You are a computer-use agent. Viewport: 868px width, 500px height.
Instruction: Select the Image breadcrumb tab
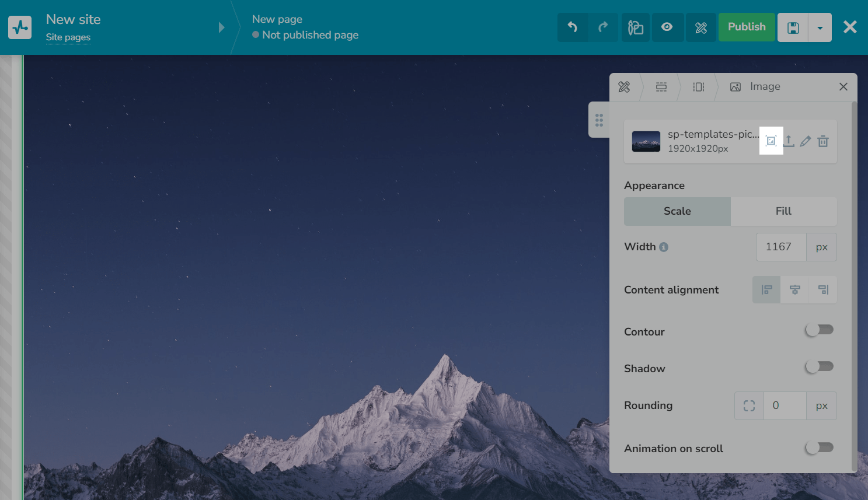(755, 87)
